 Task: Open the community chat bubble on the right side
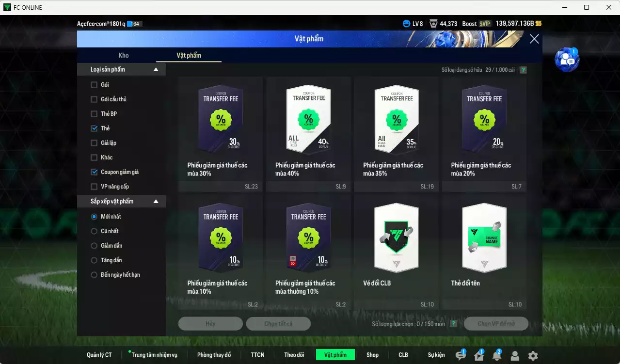click(x=566, y=59)
